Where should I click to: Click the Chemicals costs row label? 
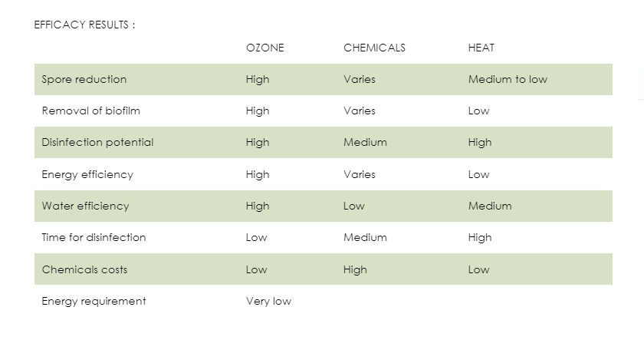[x=84, y=269]
